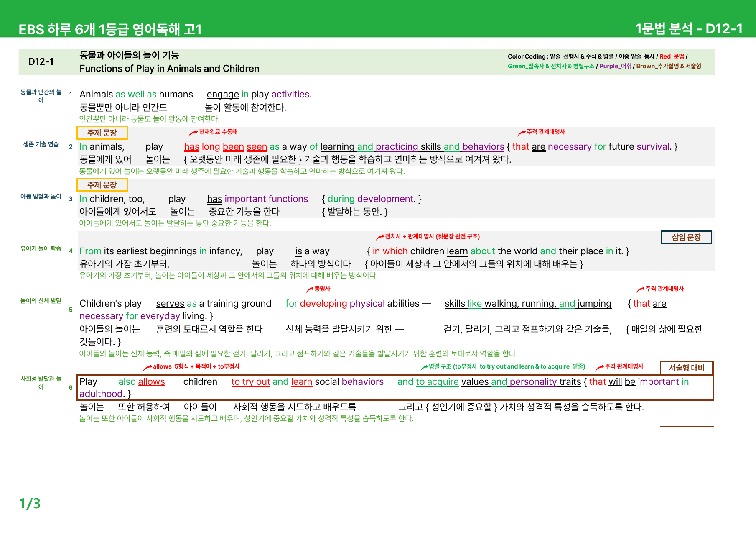Click the underlined 'learning and practicing' phrase
This screenshot has height=535, width=756.
tap(369, 147)
